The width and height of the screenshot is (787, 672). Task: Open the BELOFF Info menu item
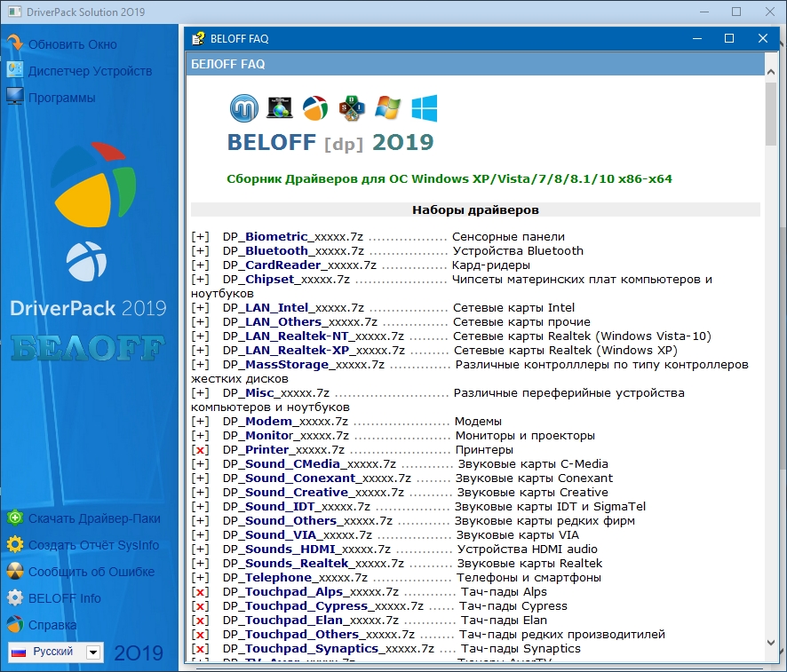click(x=64, y=598)
